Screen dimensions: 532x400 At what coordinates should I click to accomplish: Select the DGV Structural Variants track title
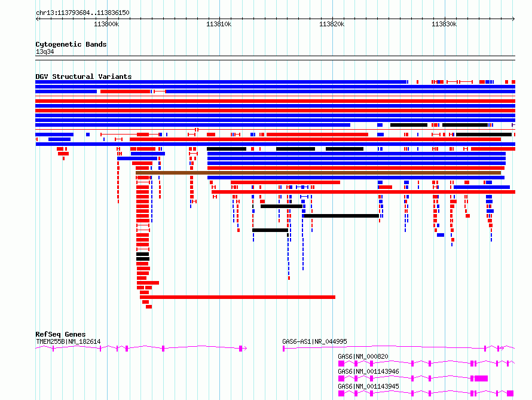click(84, 77)
